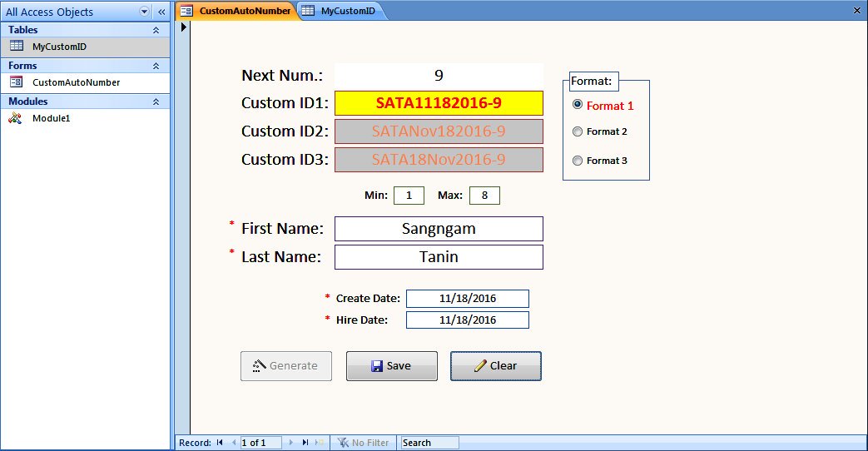868x451 pixels.
Task: Open the All Access Objects dropdown menu
Action: coord(145,12)
